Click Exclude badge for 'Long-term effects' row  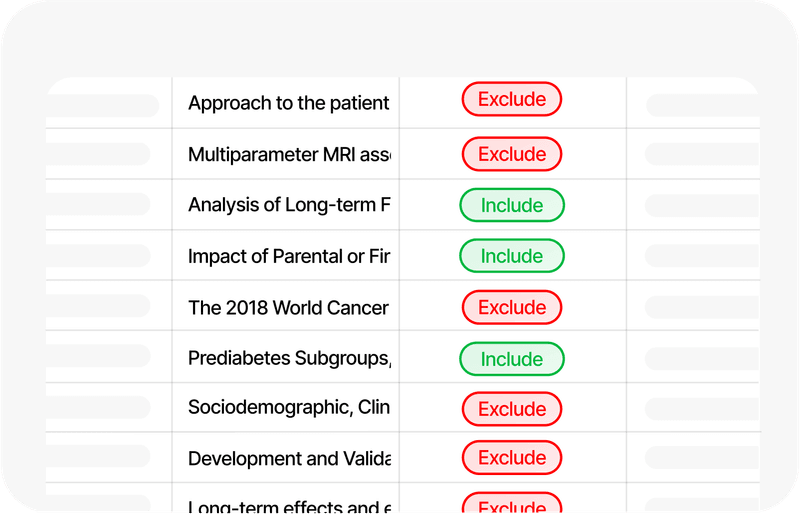pos(511,506)
